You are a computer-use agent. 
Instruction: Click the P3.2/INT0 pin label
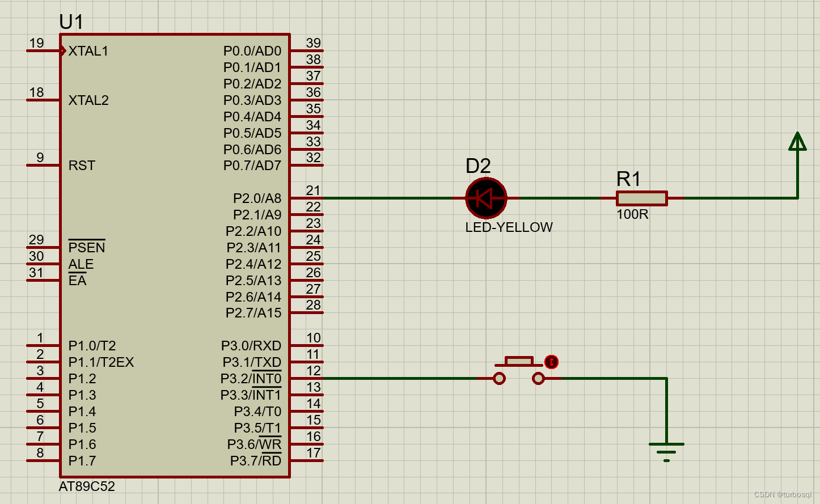[251, 378]
